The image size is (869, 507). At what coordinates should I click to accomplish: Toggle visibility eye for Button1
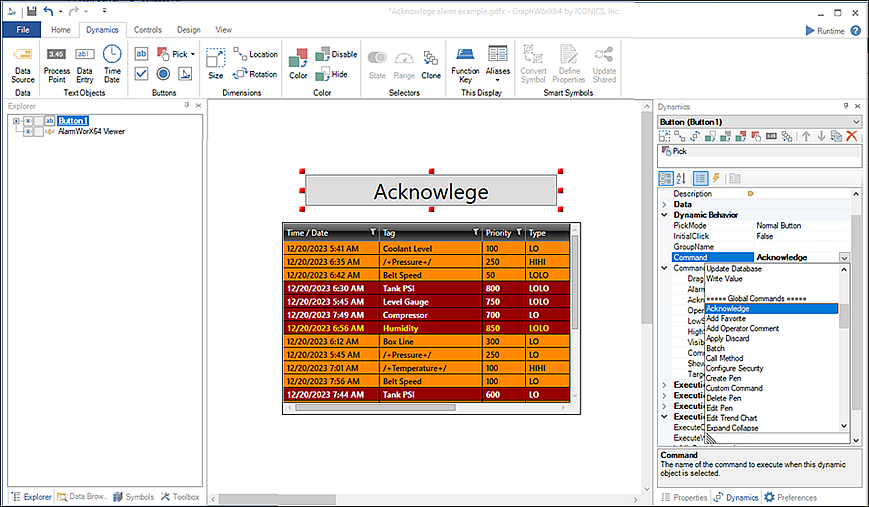coord(27,121)
